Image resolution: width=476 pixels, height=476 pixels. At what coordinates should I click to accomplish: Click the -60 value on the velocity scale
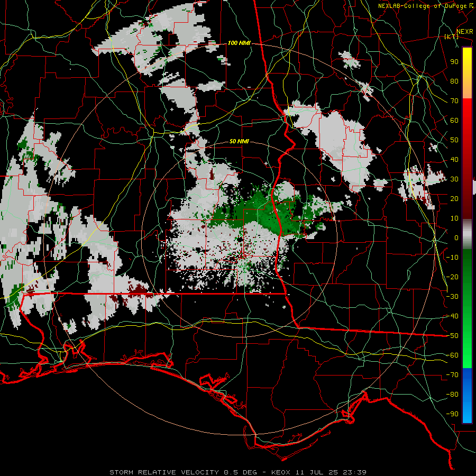[452, 355]
